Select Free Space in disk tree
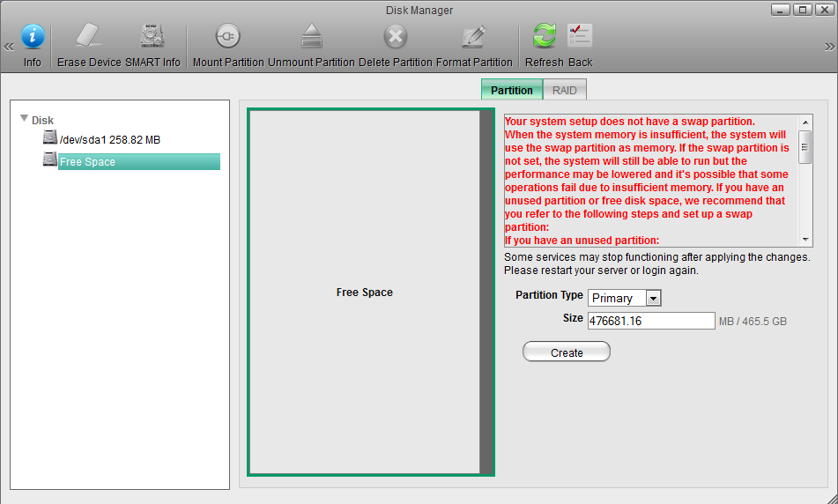Image resolution: width=838 pixels, height=504 pixels. click(87, 162)
